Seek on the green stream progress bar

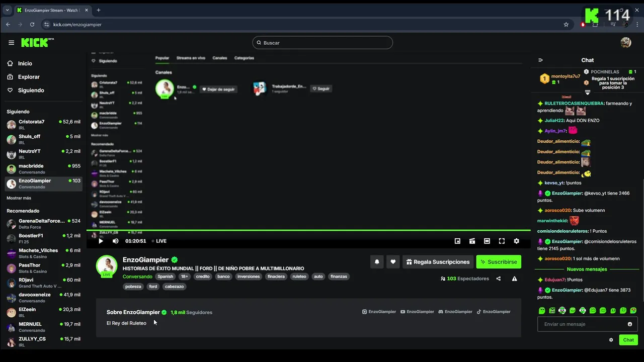(x=308, y=230)
